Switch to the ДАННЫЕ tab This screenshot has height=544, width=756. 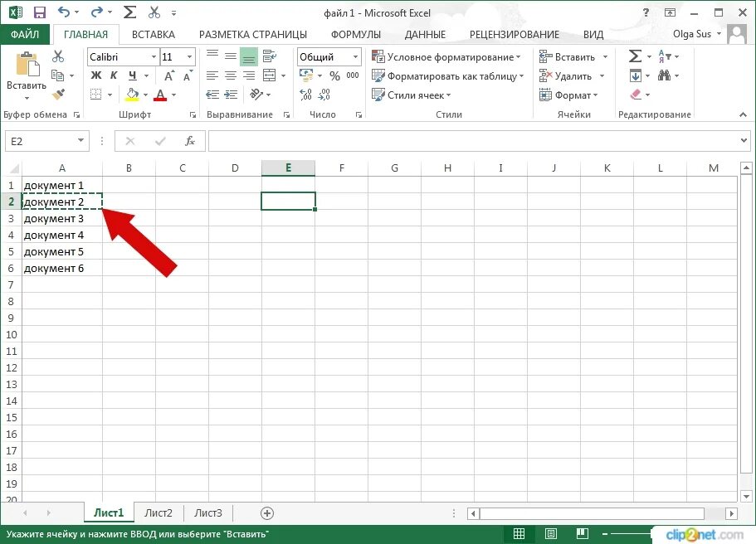pyautogui.click(x=425, y=35)
